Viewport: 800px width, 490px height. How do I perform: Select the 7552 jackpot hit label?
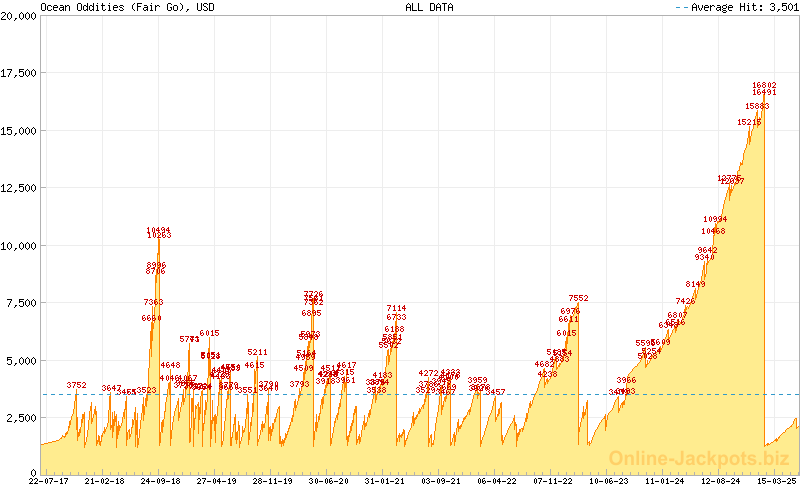(578, 298)
